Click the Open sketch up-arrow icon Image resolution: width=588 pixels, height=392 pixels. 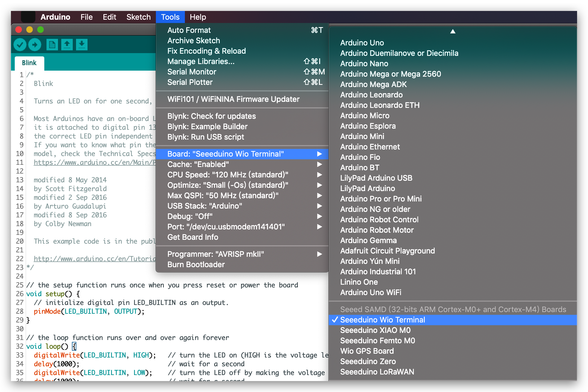pos(67,45)
